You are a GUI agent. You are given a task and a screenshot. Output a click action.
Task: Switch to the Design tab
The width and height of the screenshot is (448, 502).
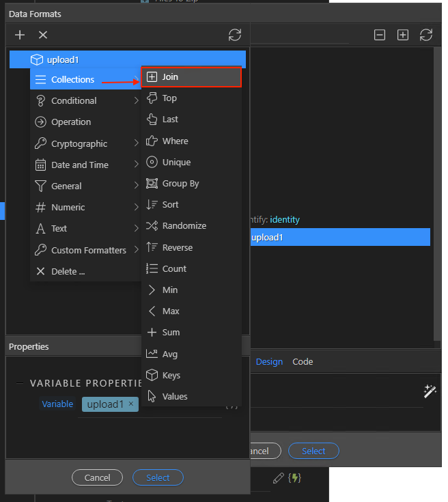pos(269,362)
